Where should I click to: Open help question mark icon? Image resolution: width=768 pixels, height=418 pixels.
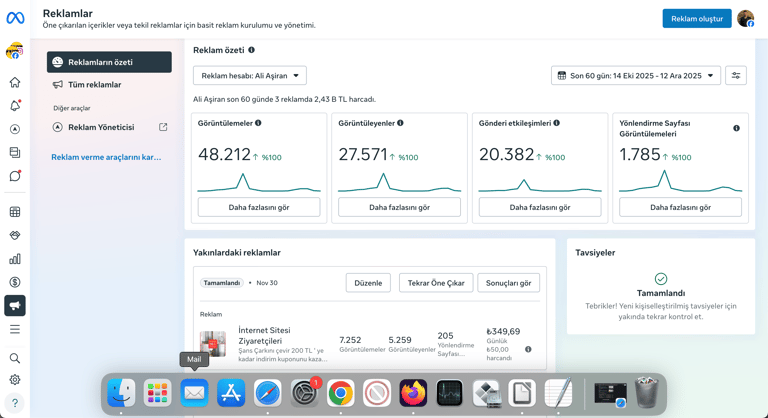click(x=15, y=403)
